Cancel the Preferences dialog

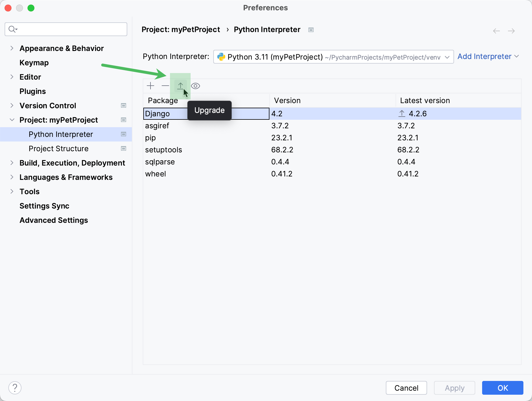tap(406, 388)
